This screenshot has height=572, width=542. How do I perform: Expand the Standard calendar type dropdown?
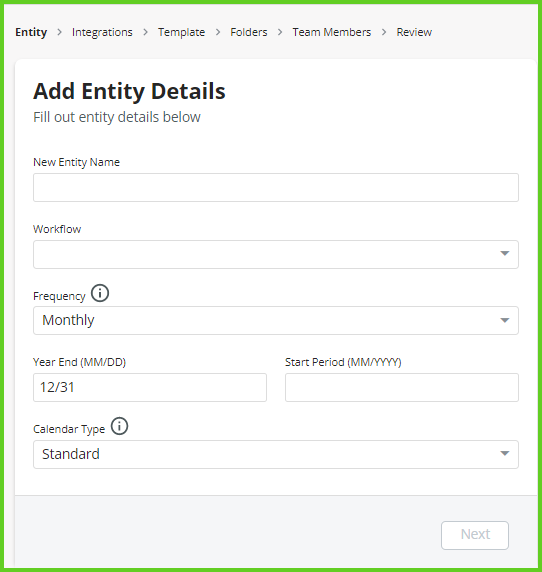tap(276, 455)
